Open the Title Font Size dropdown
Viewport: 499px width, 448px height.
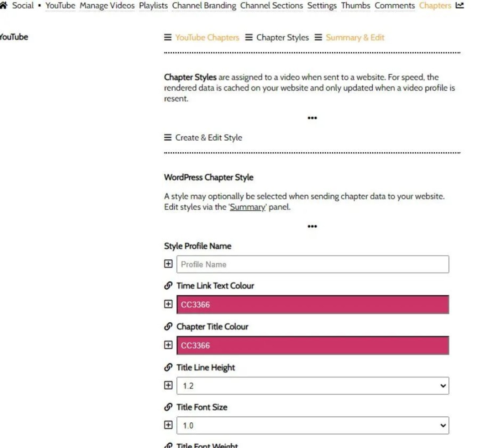point(312,425)
